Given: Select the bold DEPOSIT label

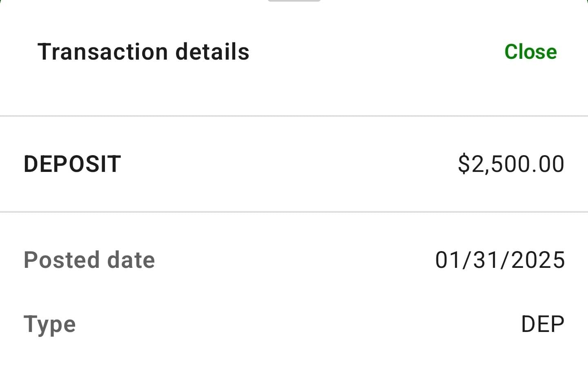Looking at the screenshot, I should pyautogui.click(x=72, y=164).
